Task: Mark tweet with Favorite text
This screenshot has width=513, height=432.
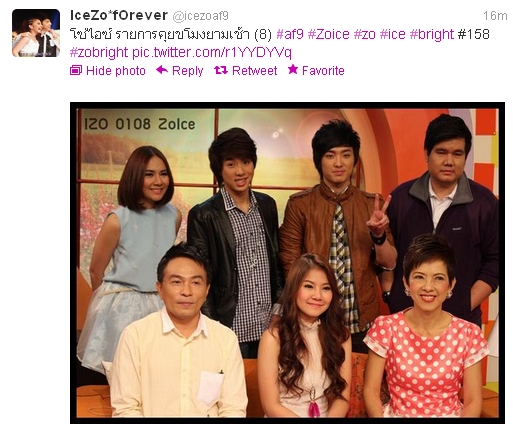Action: coord(323,71)
